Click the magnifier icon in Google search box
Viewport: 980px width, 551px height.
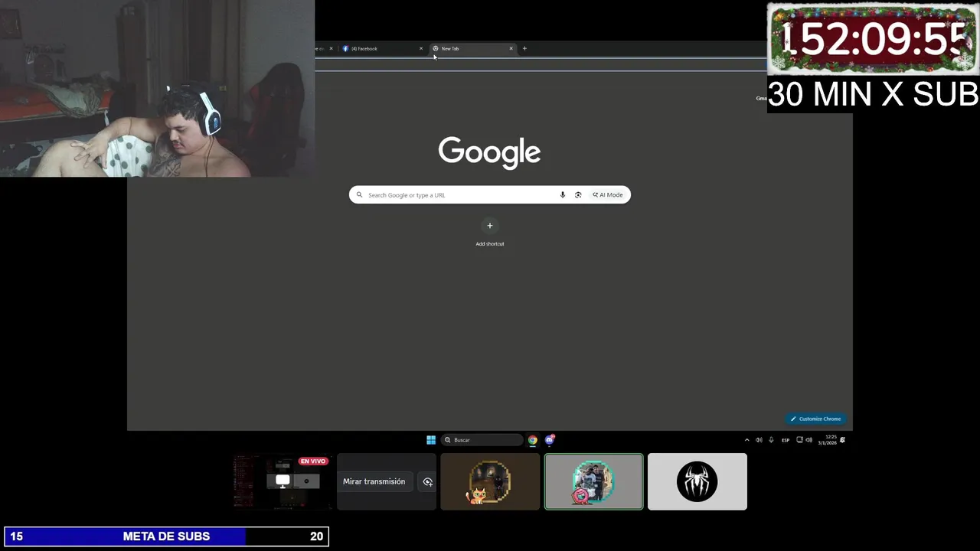(x=359, y=195)
